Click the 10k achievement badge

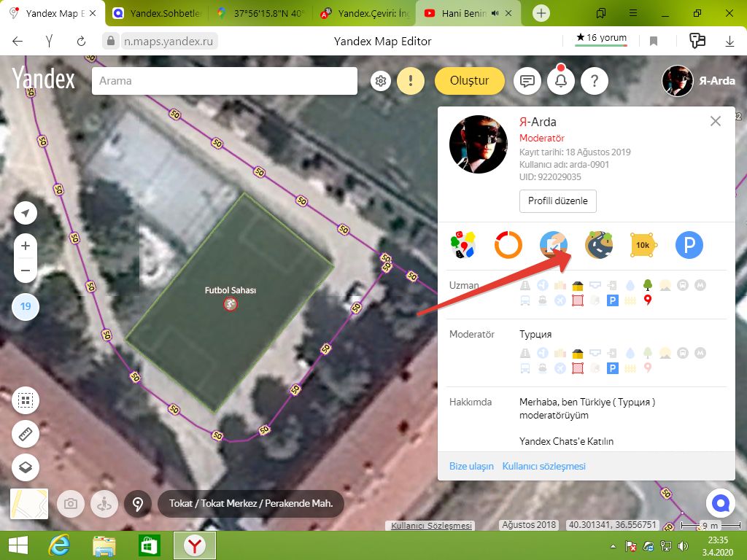click(643, 245)
